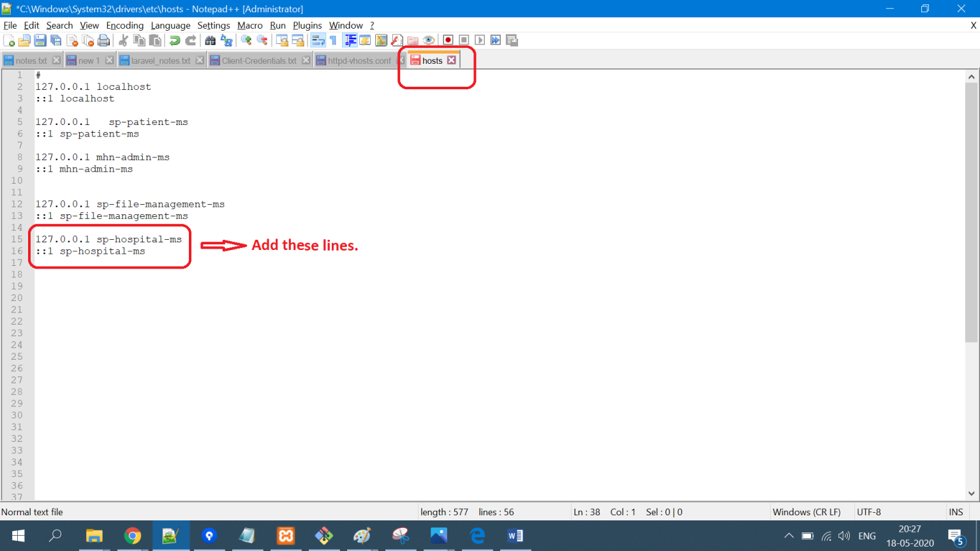
Task: Open Find with the binoculars icon
Action: [x=210, y=40]
